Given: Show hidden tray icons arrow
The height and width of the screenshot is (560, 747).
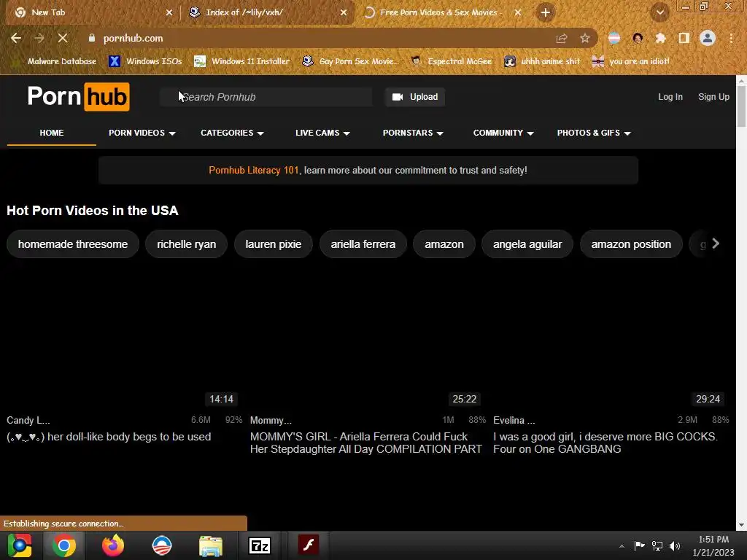Looking at the screenshot, I should tap(622, 546).
